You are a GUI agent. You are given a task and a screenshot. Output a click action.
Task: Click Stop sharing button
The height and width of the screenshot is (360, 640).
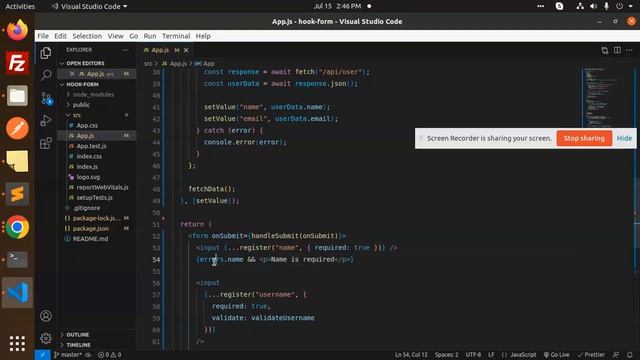click(584, 138)
